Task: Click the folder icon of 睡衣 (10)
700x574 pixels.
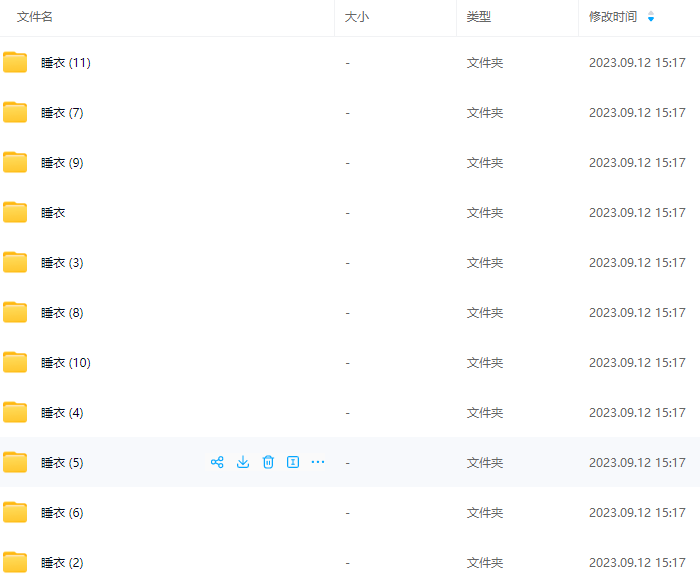Action: 15,363
